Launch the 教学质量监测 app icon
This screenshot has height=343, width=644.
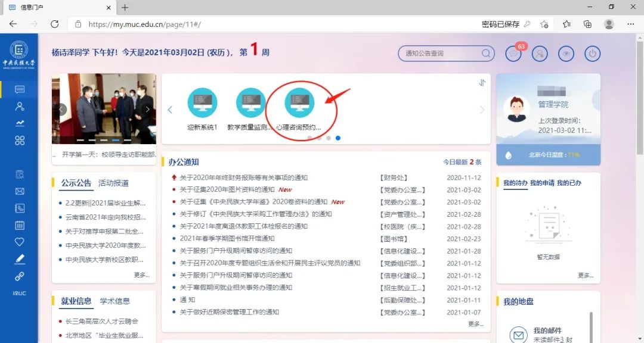250,102
